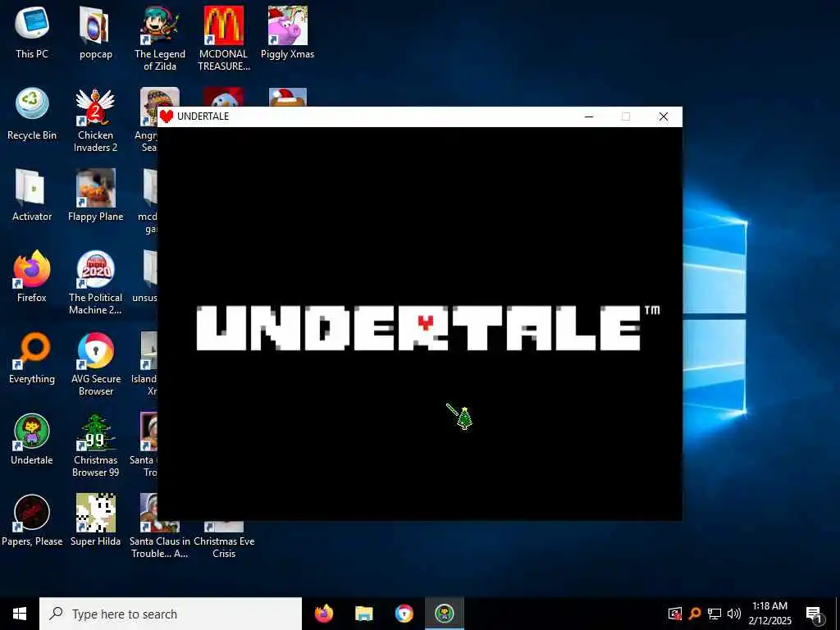Open Everything search tray icon
Viewport: 840px width, 630px height.
tap(695, 613)
